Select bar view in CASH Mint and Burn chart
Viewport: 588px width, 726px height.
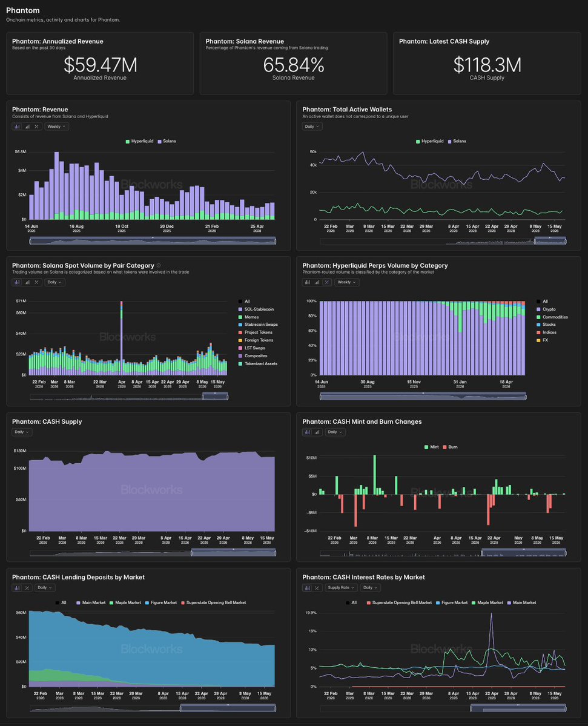tap(308, 432)
